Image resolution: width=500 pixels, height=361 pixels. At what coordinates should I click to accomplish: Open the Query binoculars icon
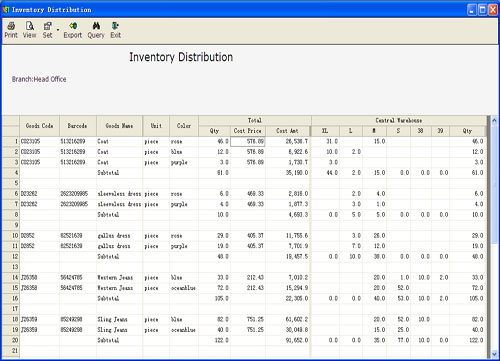pos(96,30)
